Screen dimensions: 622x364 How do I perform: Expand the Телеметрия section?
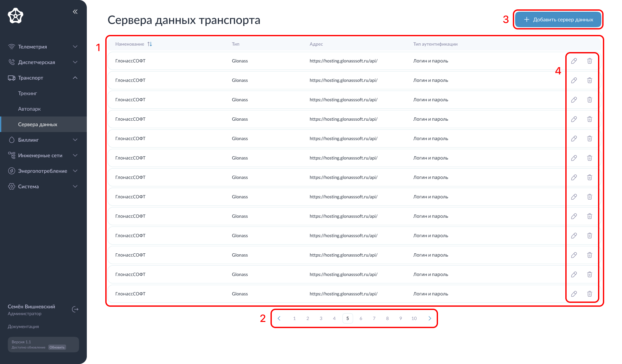click(x=75, y=46)
